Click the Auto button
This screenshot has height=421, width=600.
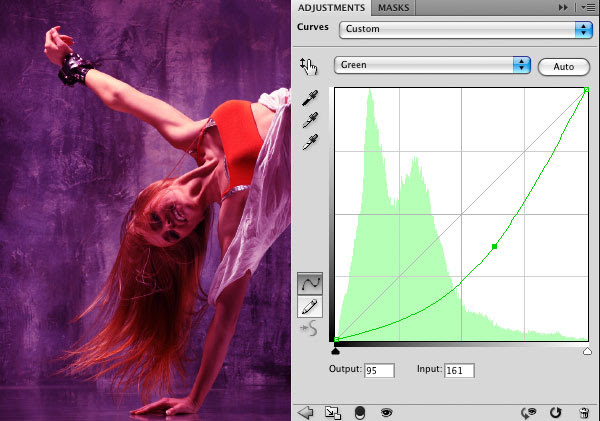[563, 66]
